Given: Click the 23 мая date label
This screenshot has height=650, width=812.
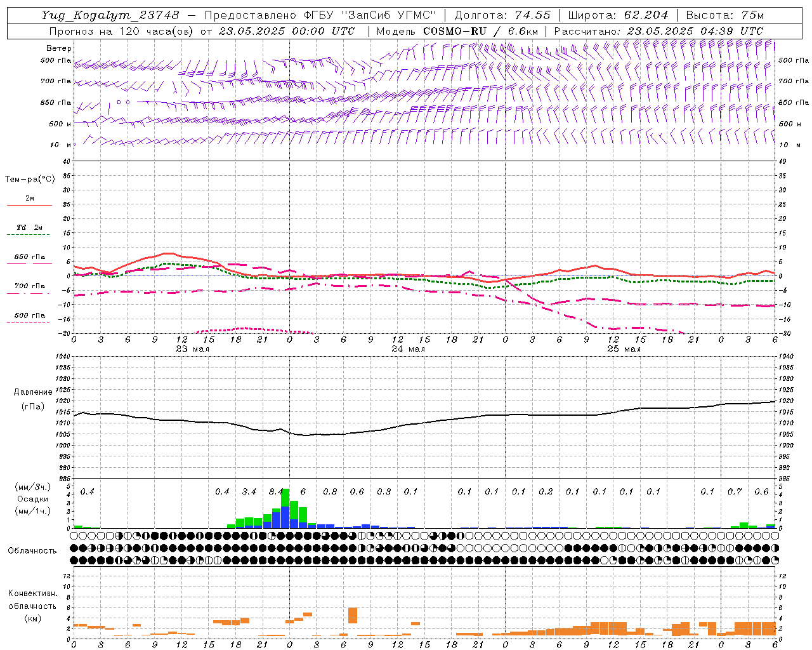Looking at the screenshot, I should pos(193,349).
